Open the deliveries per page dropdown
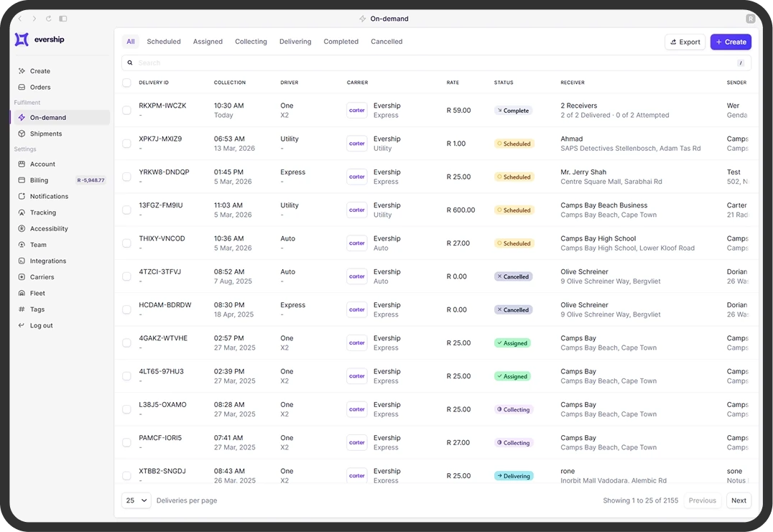The image size is (773, 532). 136,500
